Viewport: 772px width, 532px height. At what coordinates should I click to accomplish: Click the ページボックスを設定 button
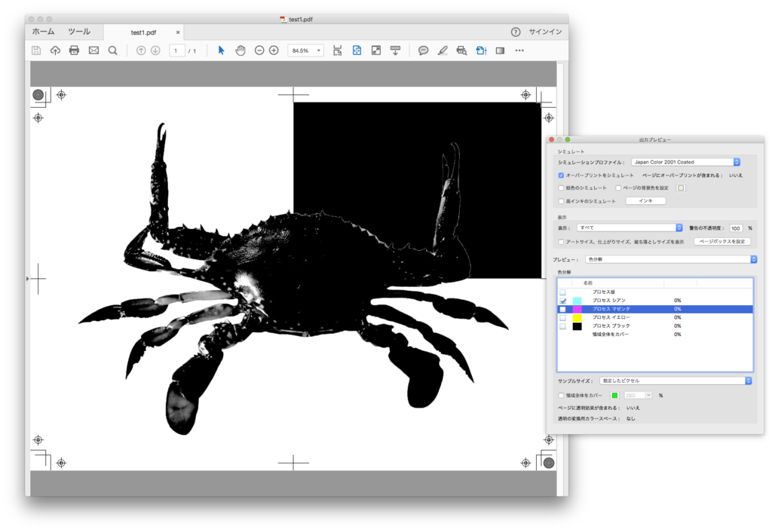tap(721, 242)
